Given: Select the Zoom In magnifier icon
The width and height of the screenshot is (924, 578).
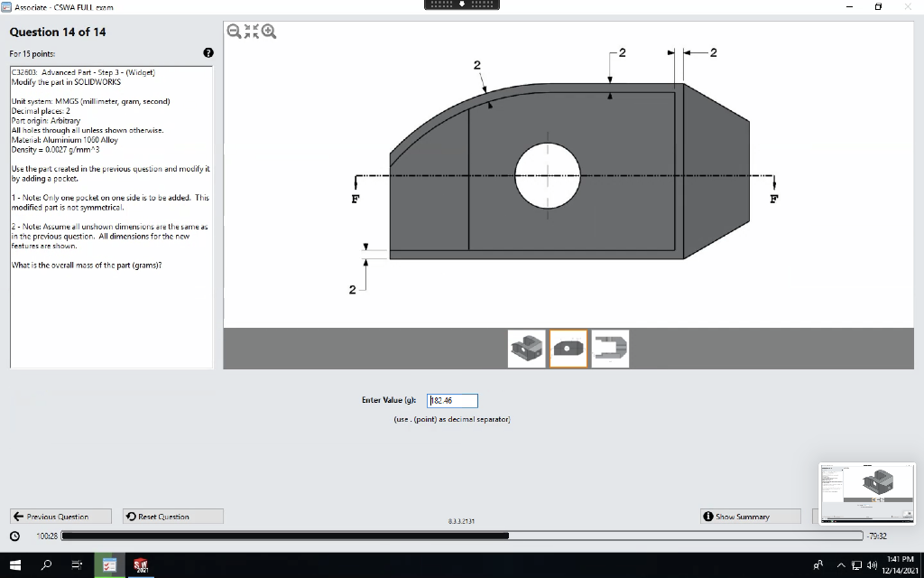Looking at the screenshot, I should click(268, 30).
